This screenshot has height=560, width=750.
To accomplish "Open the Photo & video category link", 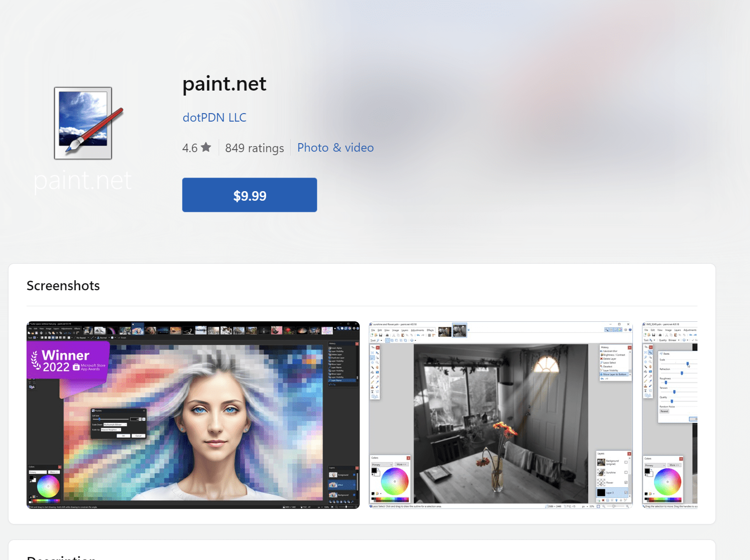I will coord(335,148).
